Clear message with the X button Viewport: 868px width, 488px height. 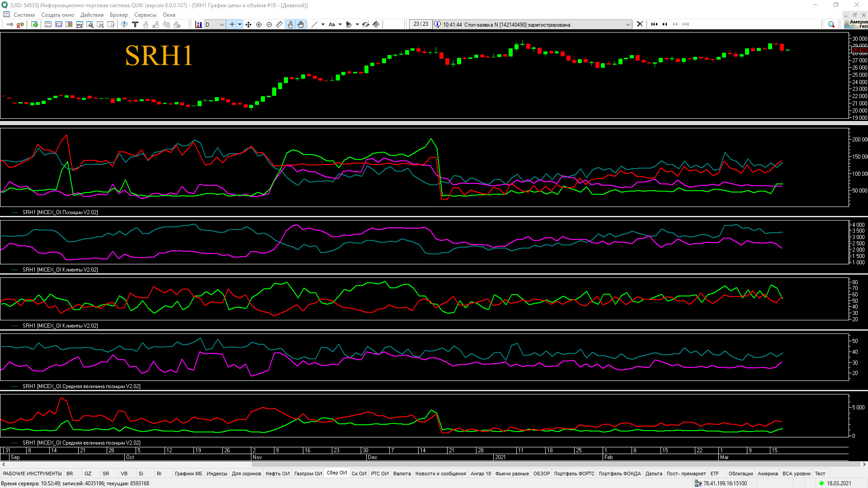pyautogui.click(x=640, y=24)
